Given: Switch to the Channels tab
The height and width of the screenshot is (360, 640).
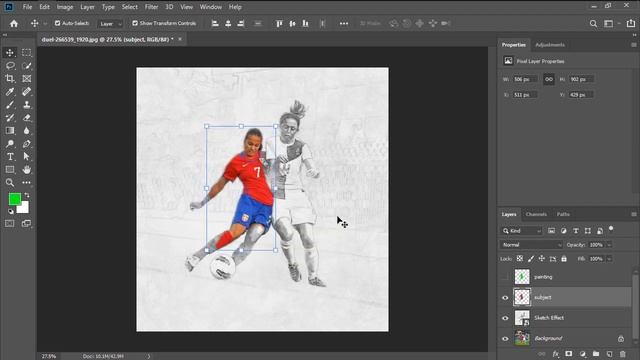Looking at the screenshot, I should click(536, 214).
